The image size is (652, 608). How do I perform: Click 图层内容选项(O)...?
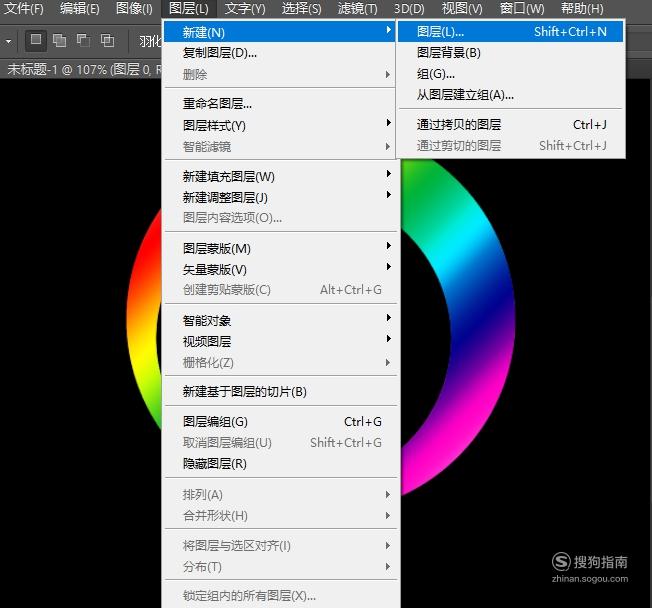(279, 217)
